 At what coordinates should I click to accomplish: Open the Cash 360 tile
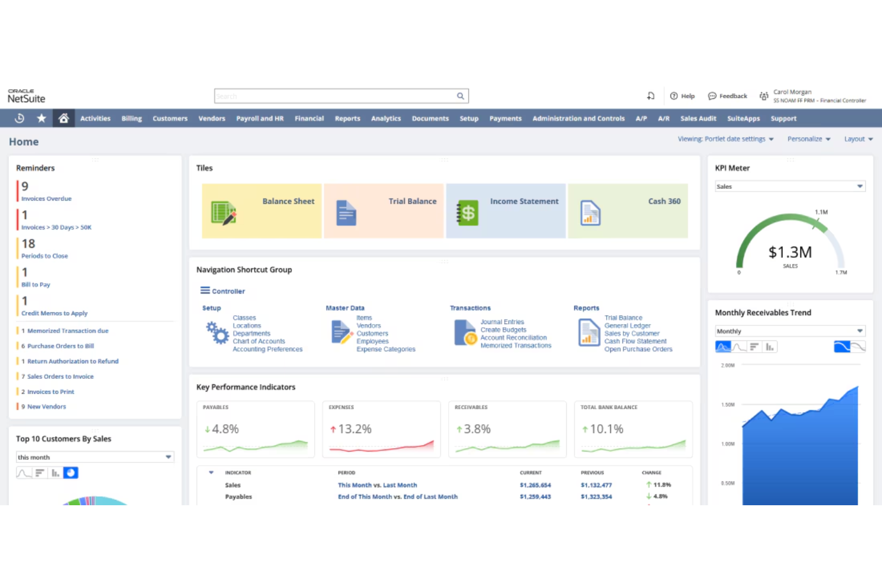point(628,211)
